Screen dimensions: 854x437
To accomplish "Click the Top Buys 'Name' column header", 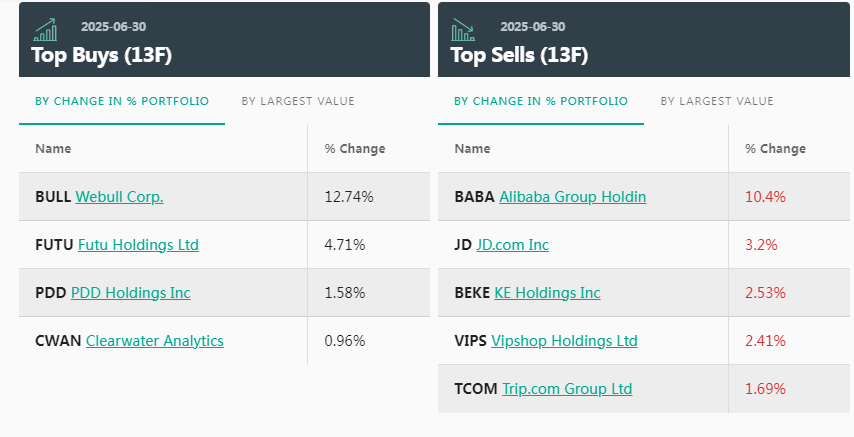I will pos(53,149).
